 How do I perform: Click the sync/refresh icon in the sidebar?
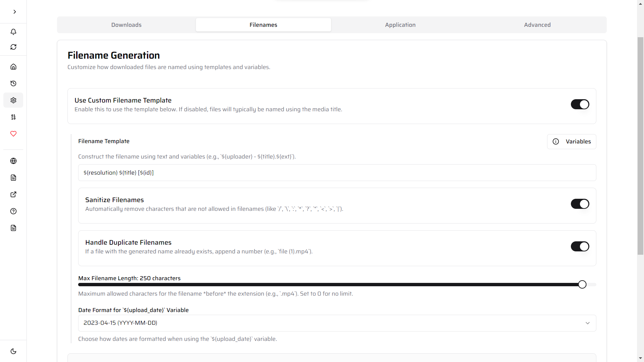(x=13, y=47)
